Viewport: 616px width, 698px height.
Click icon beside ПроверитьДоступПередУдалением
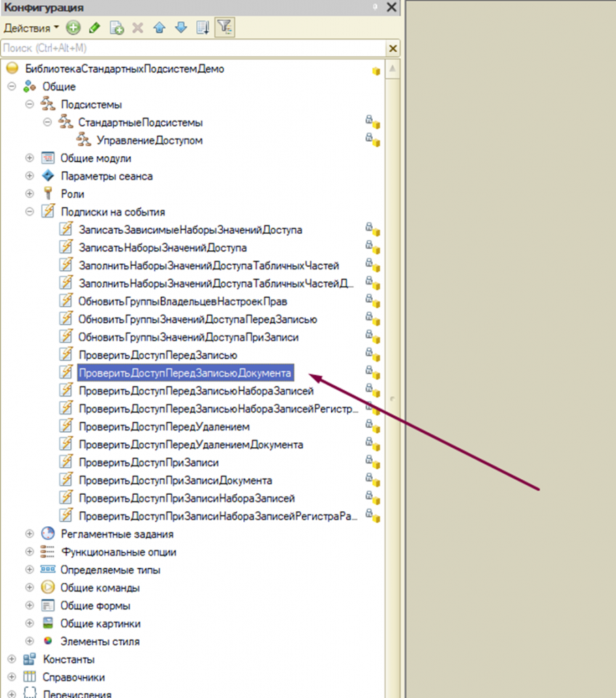click(x=66, y=426)
